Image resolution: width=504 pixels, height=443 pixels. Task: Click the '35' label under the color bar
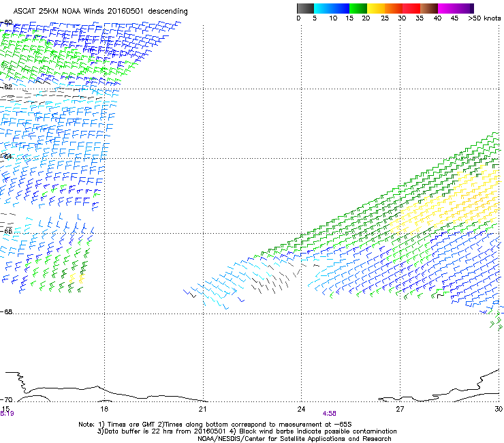420,18
